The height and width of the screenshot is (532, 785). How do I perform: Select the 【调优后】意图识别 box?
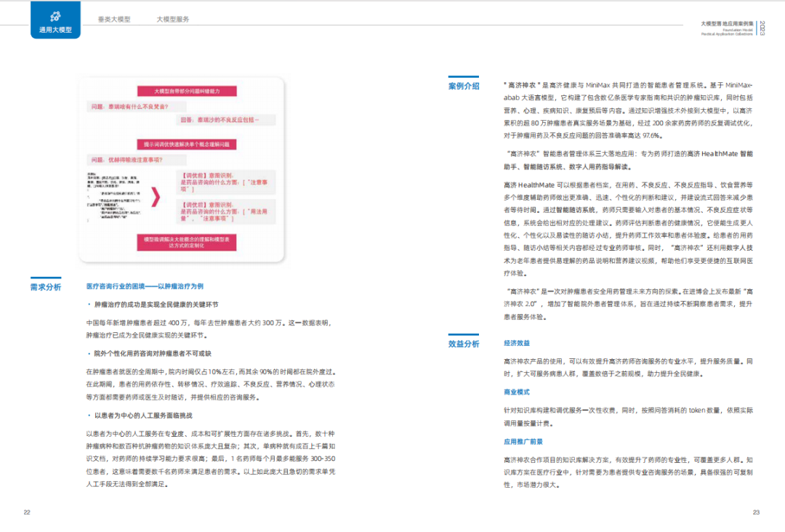[x=225, y=211]
